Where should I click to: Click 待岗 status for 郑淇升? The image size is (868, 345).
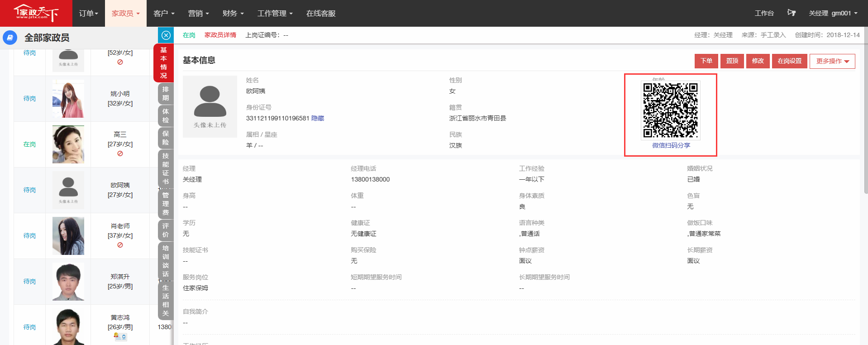(x=29, y=282)
